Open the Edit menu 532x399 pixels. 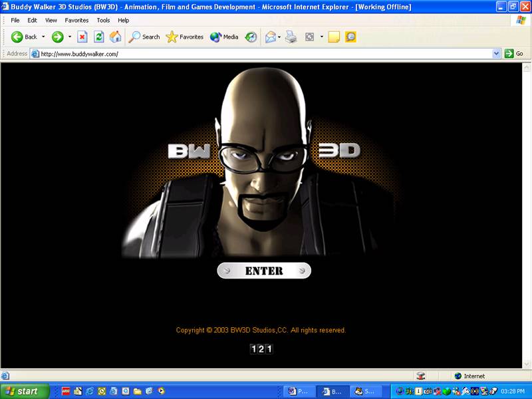tap(32, 21)
